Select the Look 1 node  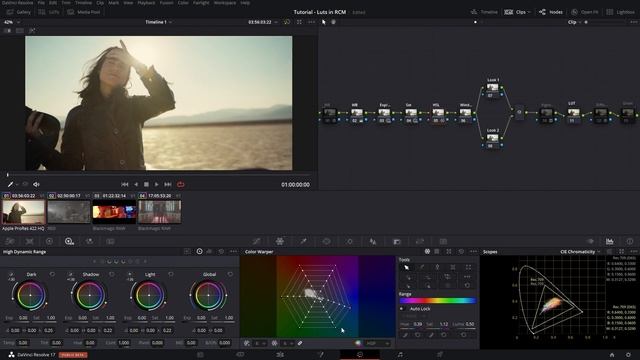(493, 89)
